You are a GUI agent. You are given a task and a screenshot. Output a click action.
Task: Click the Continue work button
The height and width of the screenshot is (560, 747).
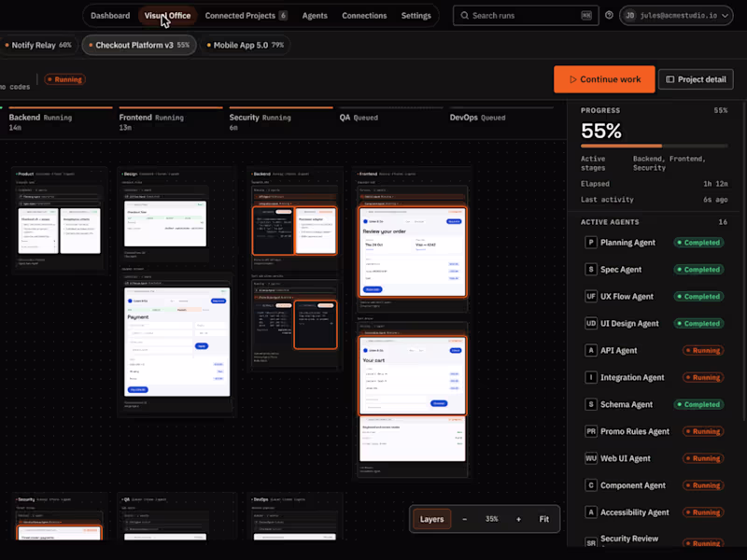(604, 79)
